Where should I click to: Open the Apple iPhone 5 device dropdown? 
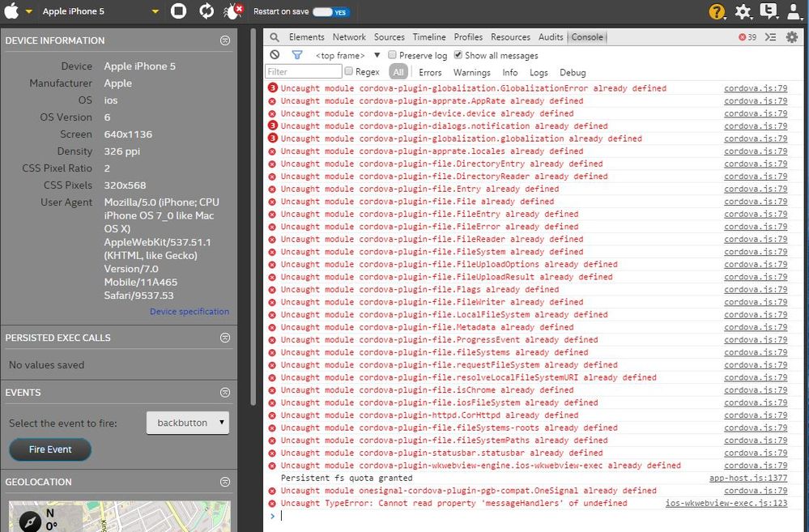155,12
